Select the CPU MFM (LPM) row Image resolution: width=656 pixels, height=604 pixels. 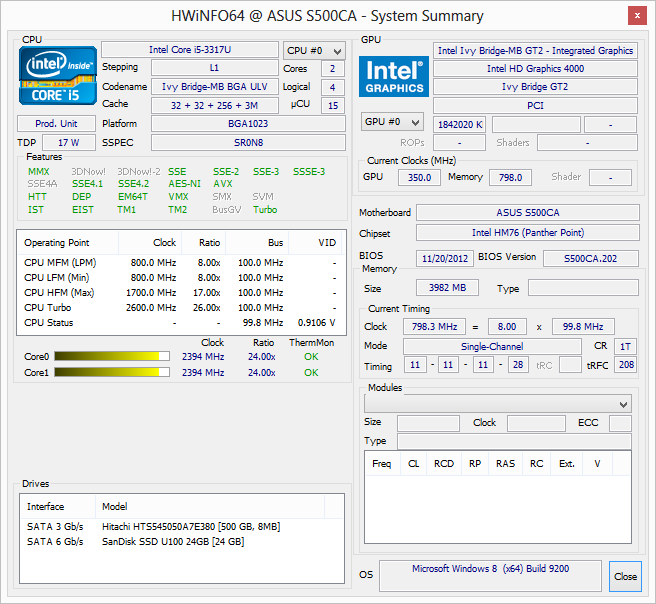(181, 263)
